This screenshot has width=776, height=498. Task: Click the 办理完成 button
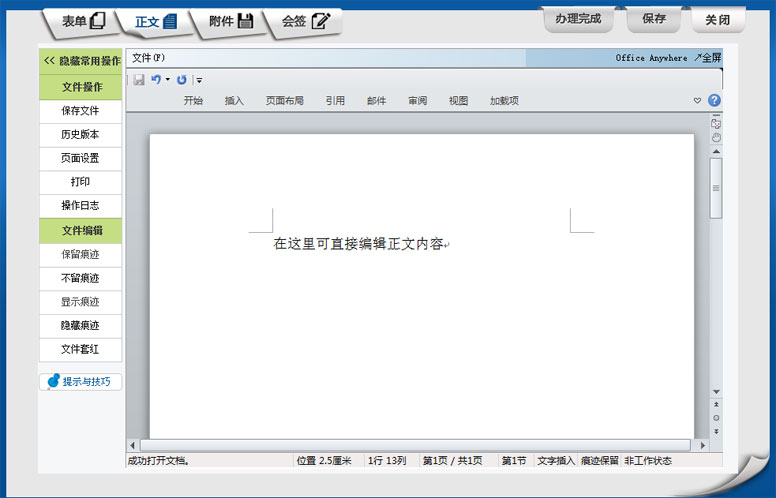(x=578, y=19)
